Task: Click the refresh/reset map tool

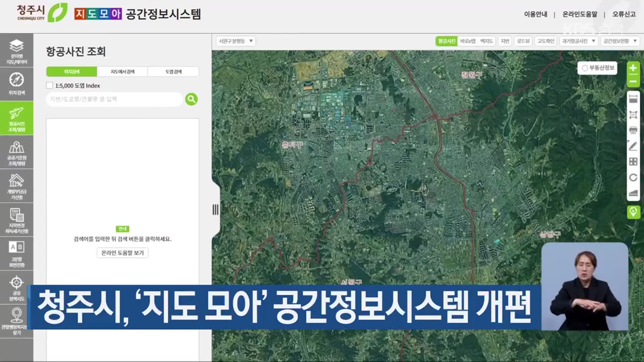Action: pyautogui.click(x=633, y=177)
